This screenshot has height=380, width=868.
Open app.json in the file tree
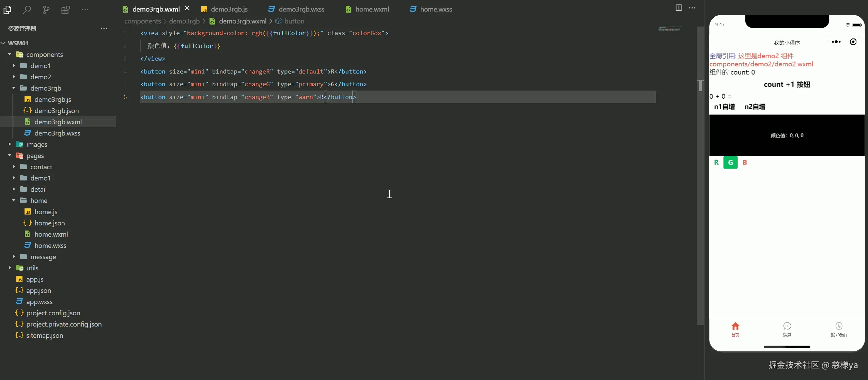[x=38, y=290]
